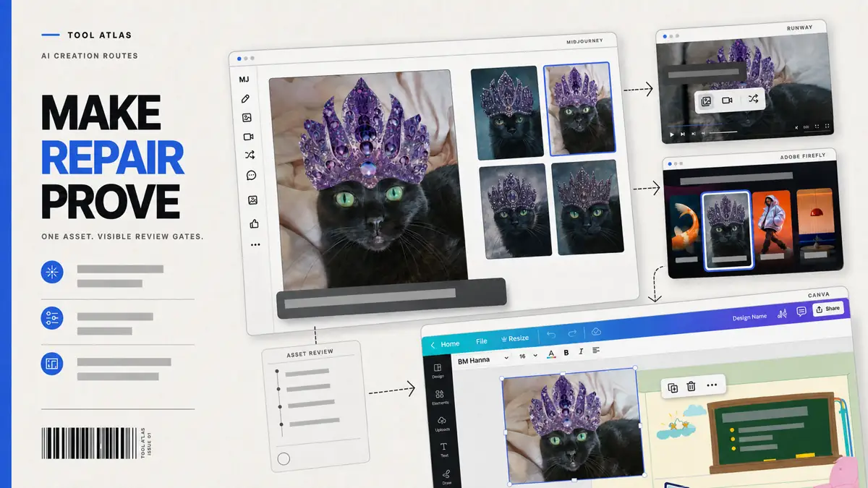Select the koi fish thumbnail in Adobe Firefly
Viewport: 868px width, 488px height.
coord(684,225)
